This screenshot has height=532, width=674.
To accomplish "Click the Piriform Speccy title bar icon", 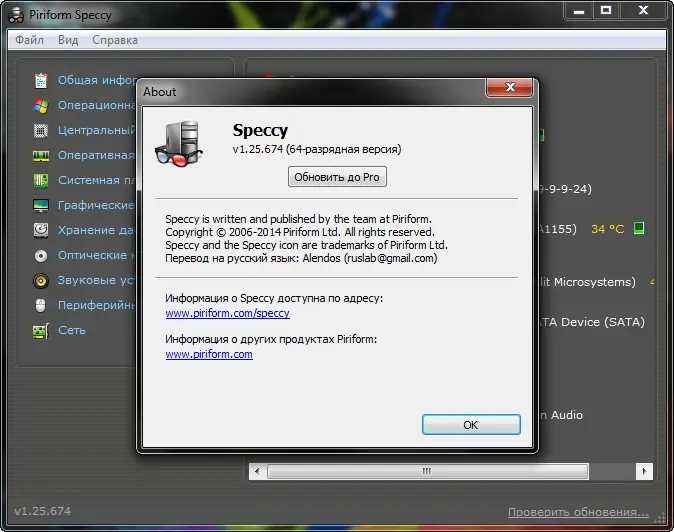I will click(x=16, y=15).
